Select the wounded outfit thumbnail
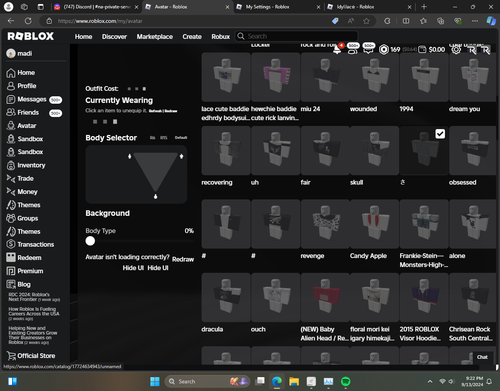 [x=374, y=77]
